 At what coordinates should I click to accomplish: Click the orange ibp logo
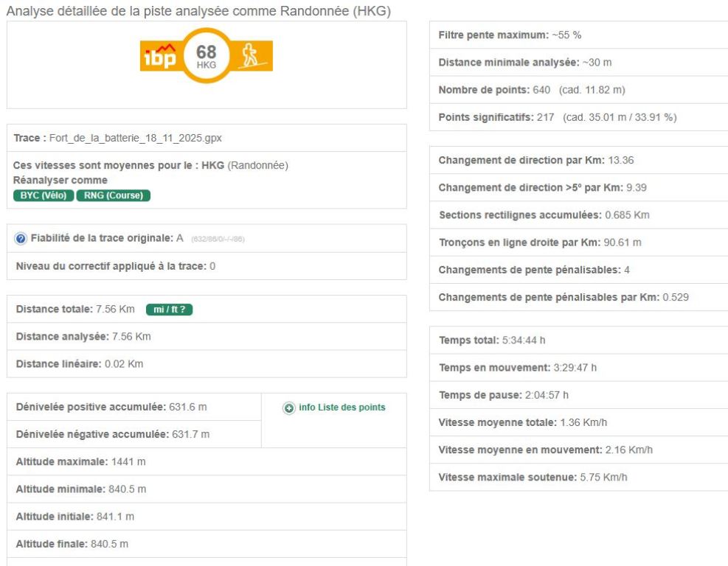coord(159,55)
